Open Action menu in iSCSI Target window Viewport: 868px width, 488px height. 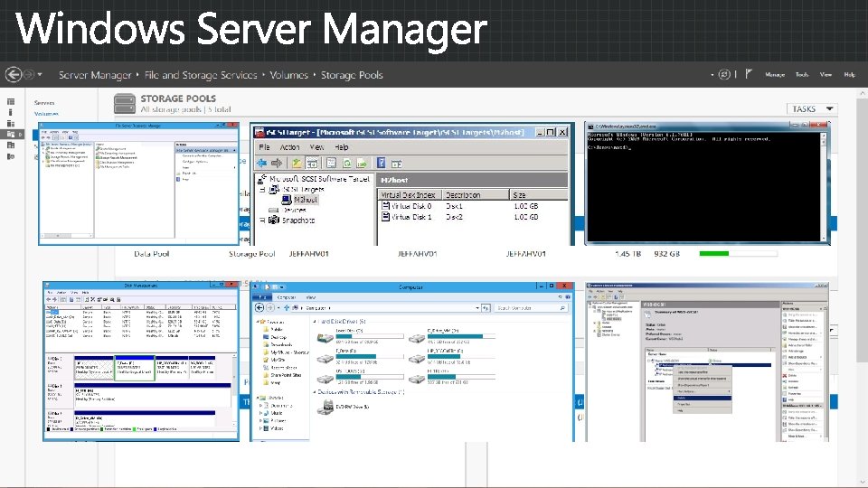tap(289, 147)
